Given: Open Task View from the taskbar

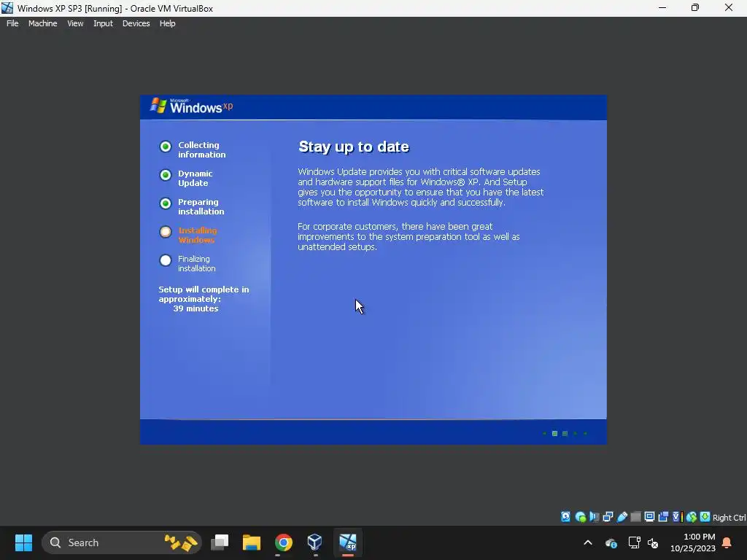Looking at the screenshot, I should pyautogui.click(x=220, y=542).
